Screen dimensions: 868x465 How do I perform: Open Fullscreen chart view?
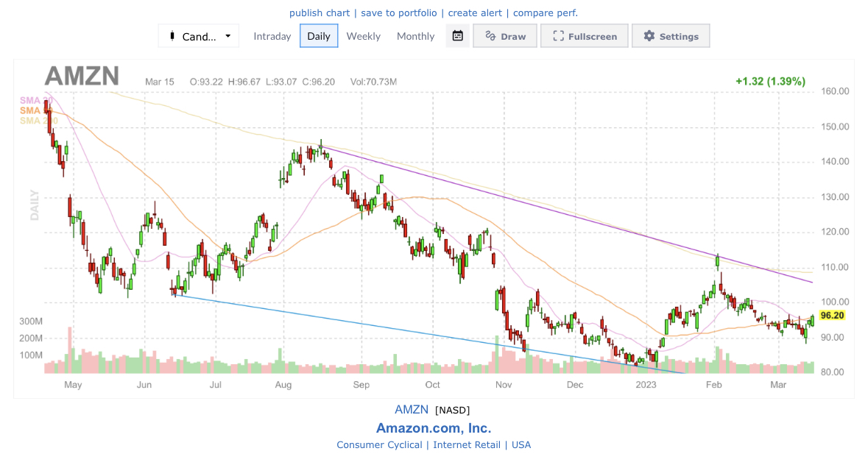pyautogui.click(x=585, y=36)
